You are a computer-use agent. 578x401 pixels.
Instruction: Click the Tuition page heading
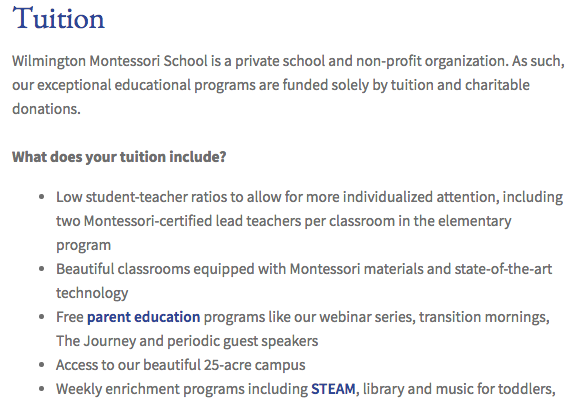[x=59, y=18]
